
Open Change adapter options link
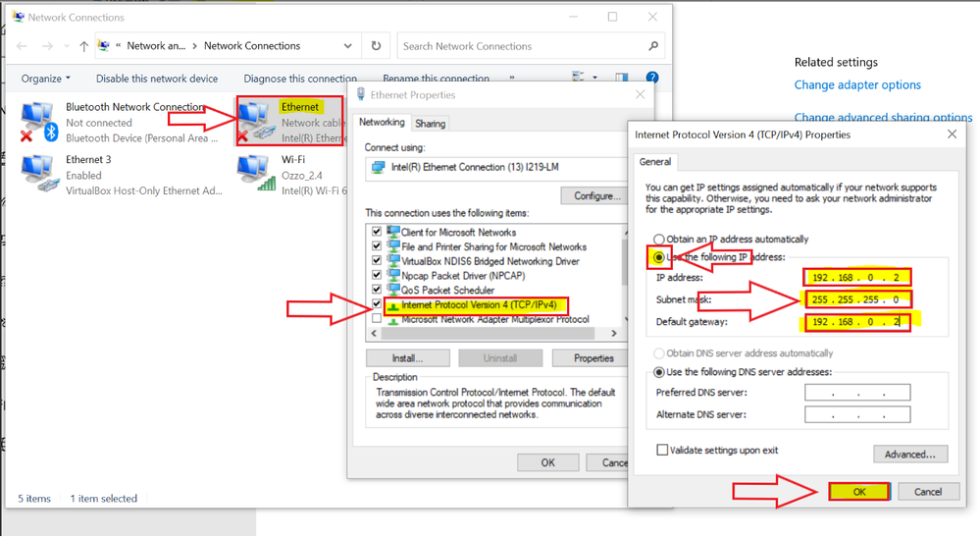[x=857, y=85]
